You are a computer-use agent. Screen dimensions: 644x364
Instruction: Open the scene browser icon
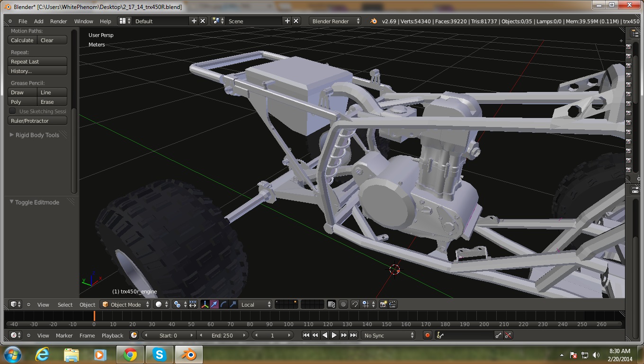click(x=218, y=21)
